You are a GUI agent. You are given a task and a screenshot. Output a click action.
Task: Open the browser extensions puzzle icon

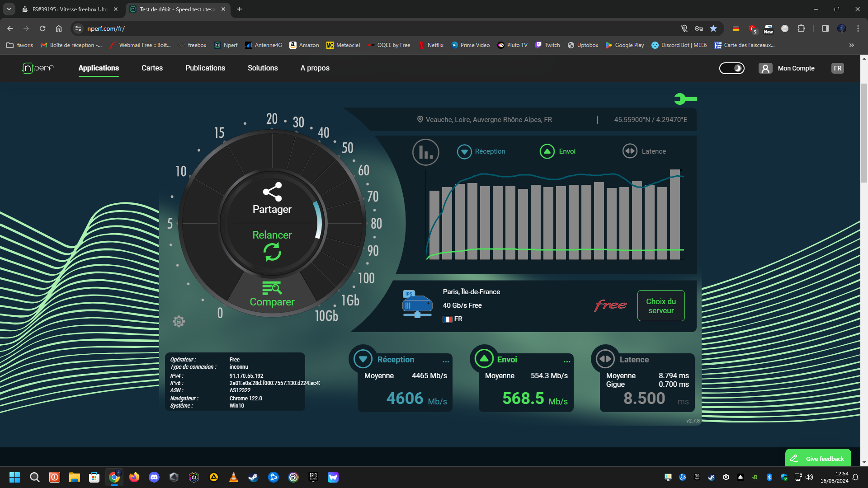tap(801, 28)
